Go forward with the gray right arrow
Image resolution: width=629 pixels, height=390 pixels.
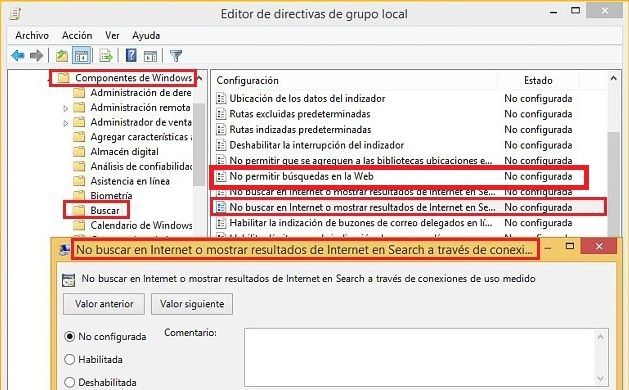coord(37,55)
